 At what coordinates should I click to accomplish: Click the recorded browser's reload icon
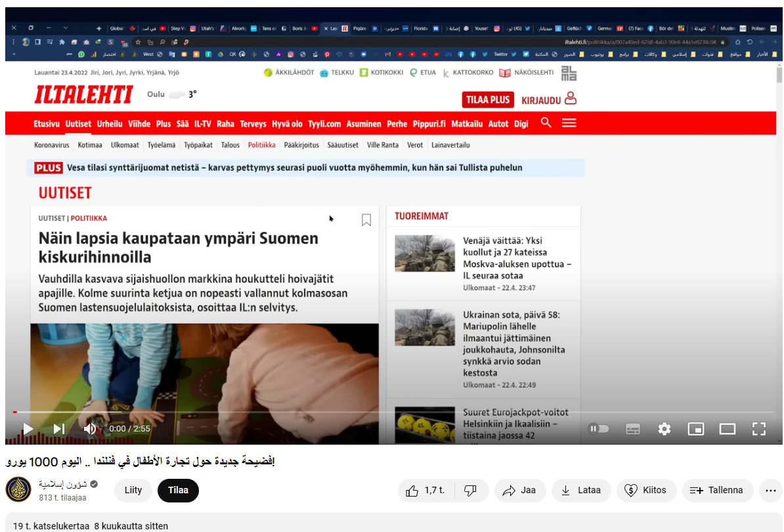749,42
